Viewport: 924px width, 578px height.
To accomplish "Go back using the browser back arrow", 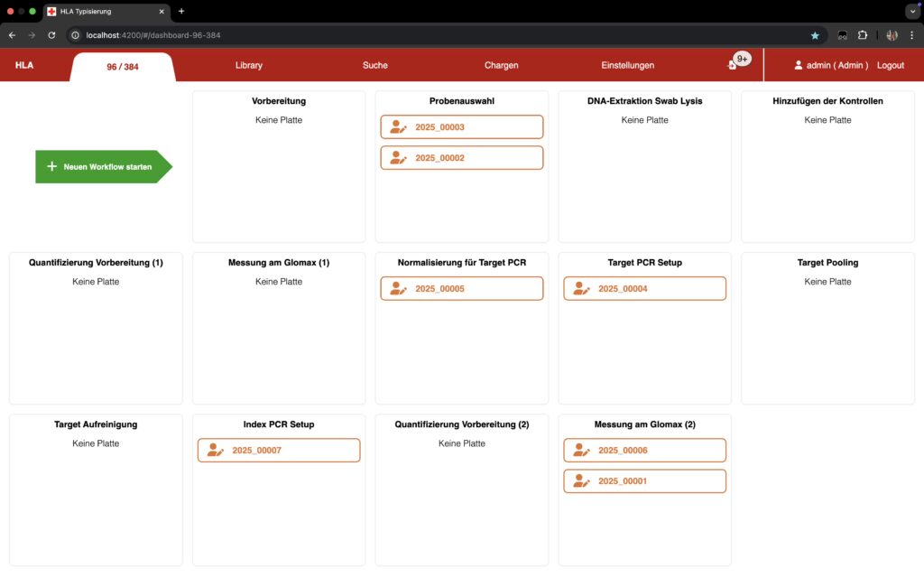I will [x=13, y=35].
